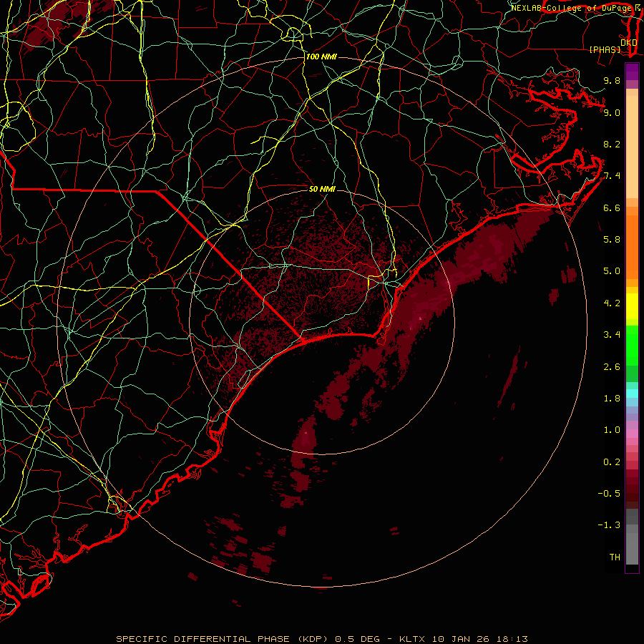The width and height of the screenshot is (644, 644).
Task: Click the purple swatch at top of color bar
Action: click(632, 72)
